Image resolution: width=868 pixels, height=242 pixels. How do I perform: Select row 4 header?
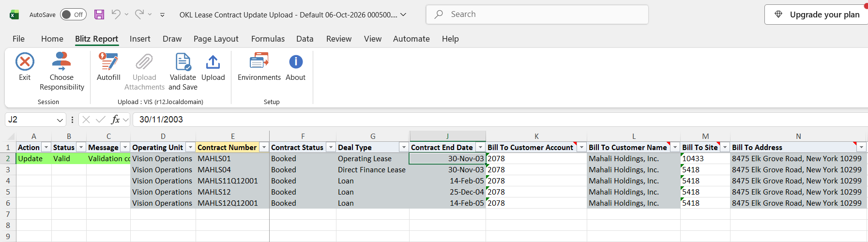8,181
